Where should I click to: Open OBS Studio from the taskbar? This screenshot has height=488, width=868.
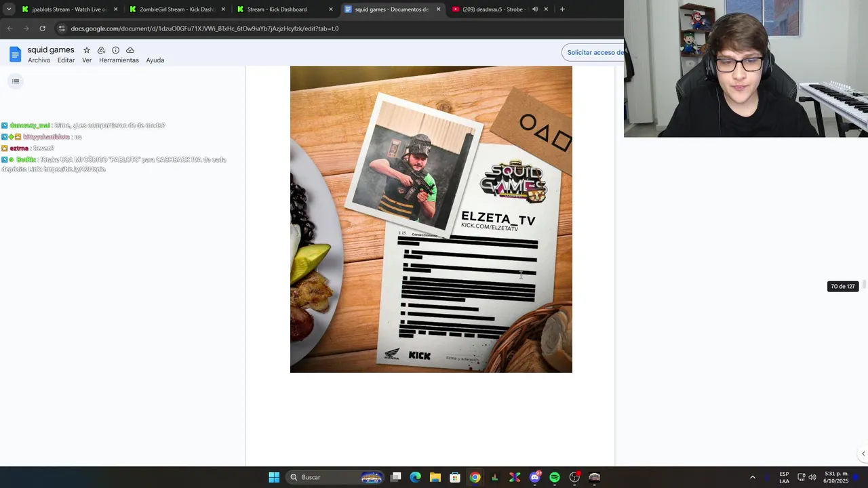coord(574,477)
